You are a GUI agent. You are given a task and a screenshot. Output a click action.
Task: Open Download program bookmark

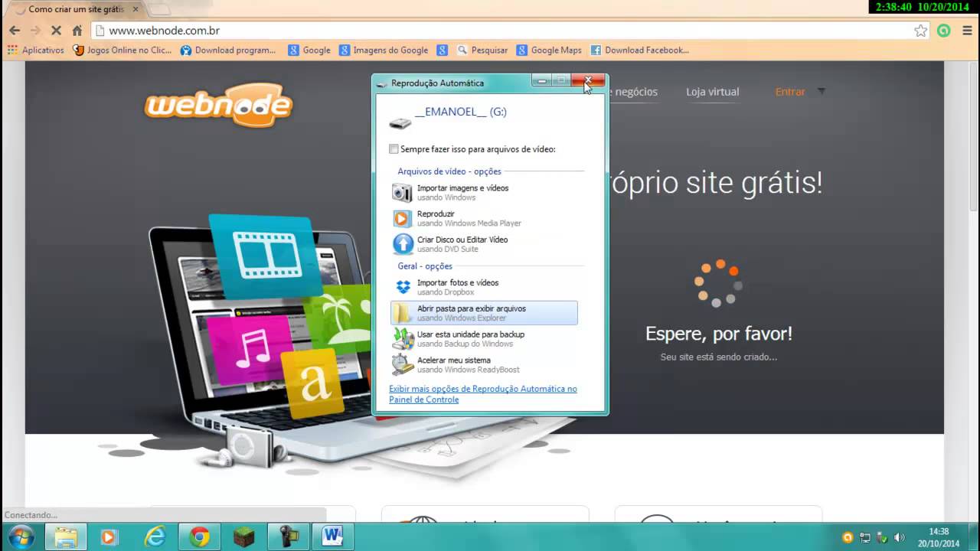pos(228,51)
